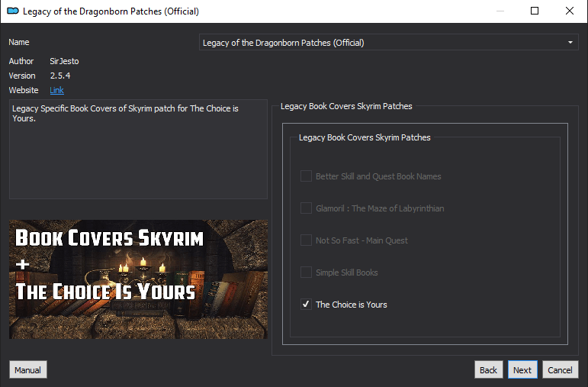Viewport: 588px width, 387px height.
Task: Click The Choice is Yours label text
Action: click(352, 305)
